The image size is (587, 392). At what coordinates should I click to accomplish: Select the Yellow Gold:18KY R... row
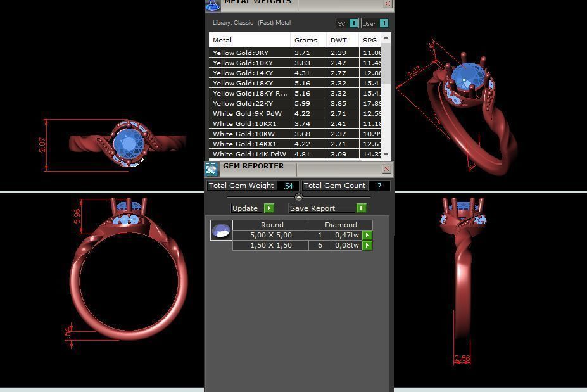(x=294, y=93)
